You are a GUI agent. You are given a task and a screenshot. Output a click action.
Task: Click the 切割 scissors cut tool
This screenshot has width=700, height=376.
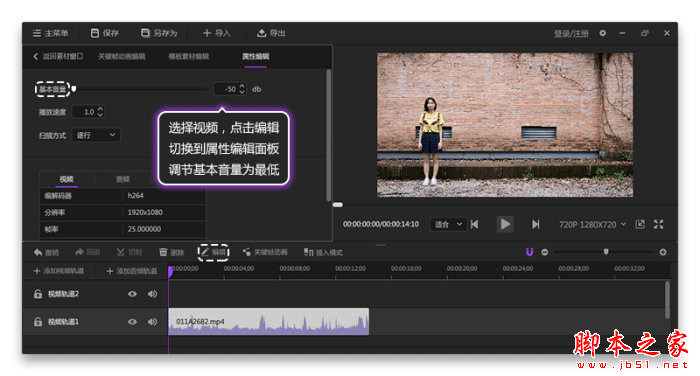pos(129,252)
